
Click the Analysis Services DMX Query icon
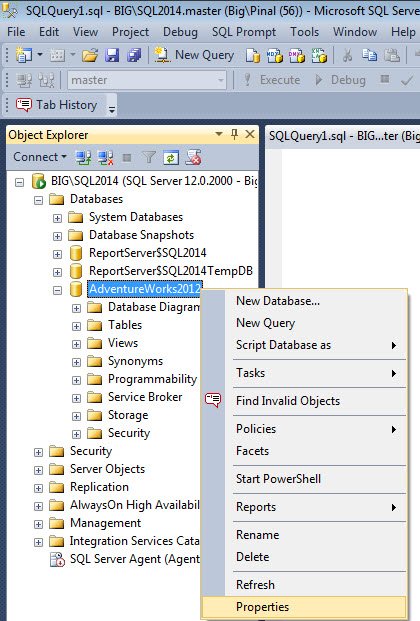click(x=297, y=55)
